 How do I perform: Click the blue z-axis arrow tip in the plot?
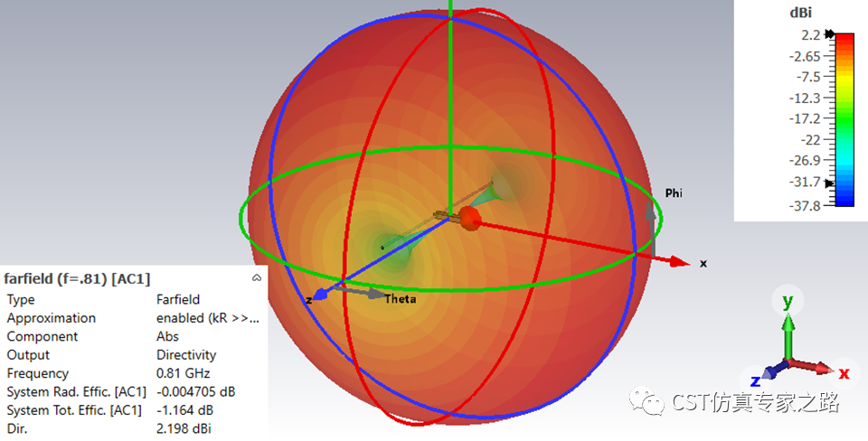(320, 294)
